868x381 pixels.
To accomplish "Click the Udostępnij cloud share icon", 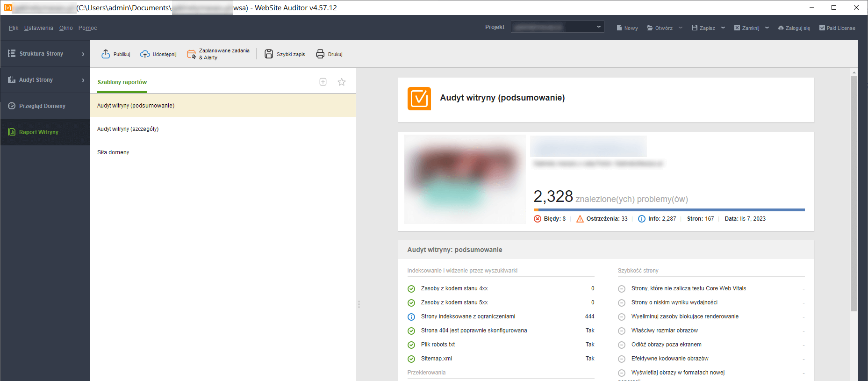I will [145, 54].
